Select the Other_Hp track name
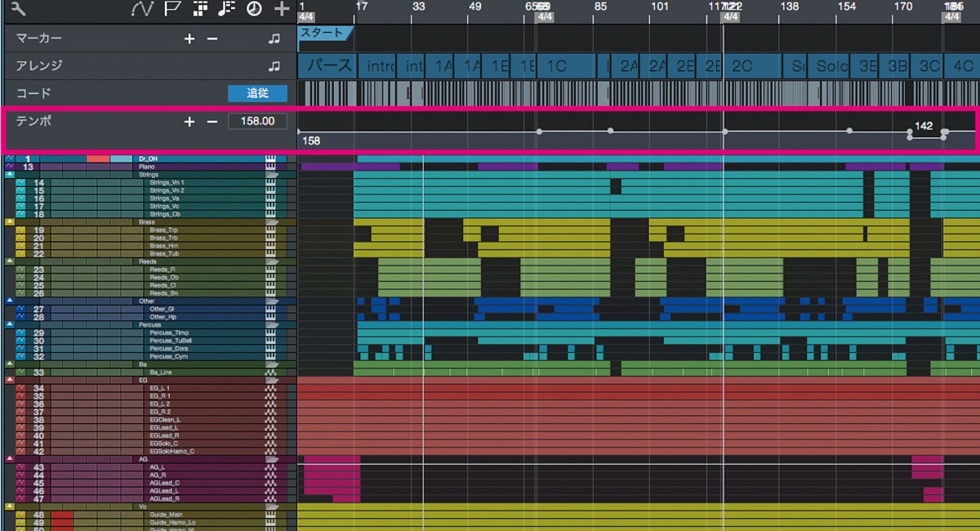Image resolution: width=980 pixels, height=531 pixels. coord(163,317)
